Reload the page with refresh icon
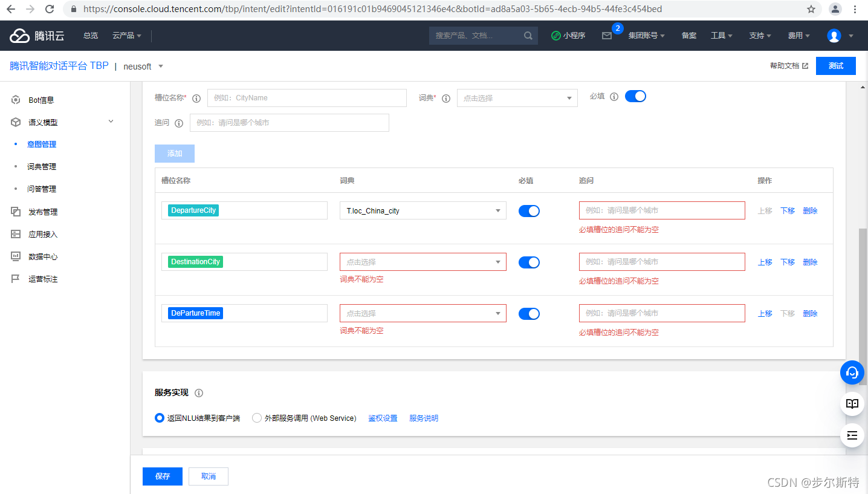This screenshot has width=868, height=494. click(50, 9)
